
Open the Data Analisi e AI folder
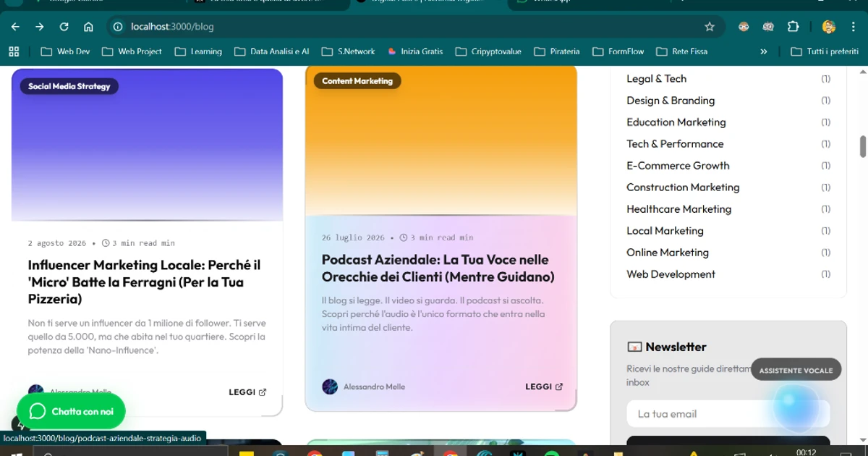(272, 51)
